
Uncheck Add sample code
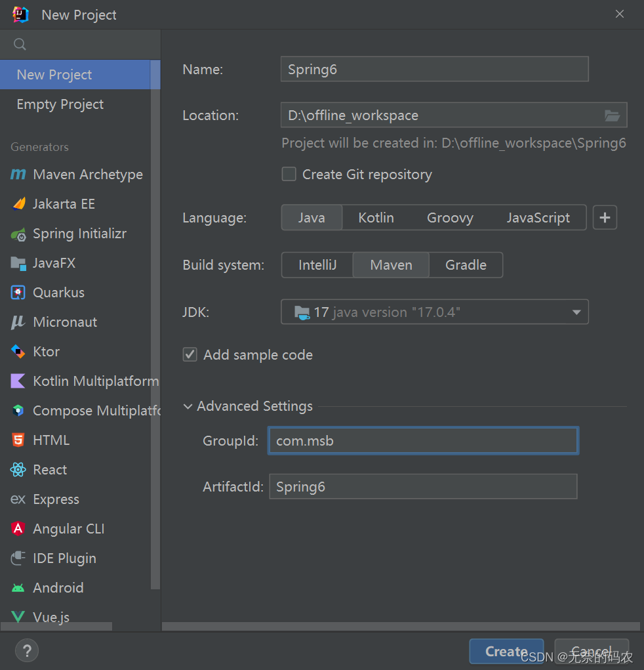click(190, 354)
